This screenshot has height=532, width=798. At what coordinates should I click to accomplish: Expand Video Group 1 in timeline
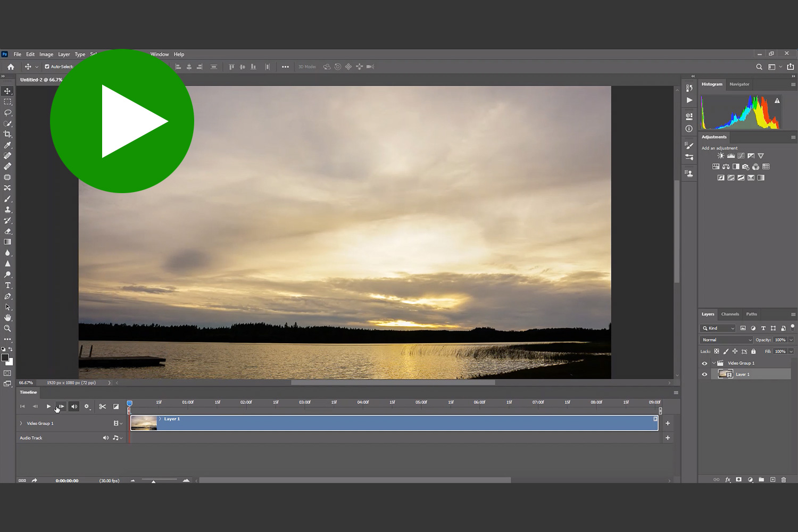click(21, 423)
